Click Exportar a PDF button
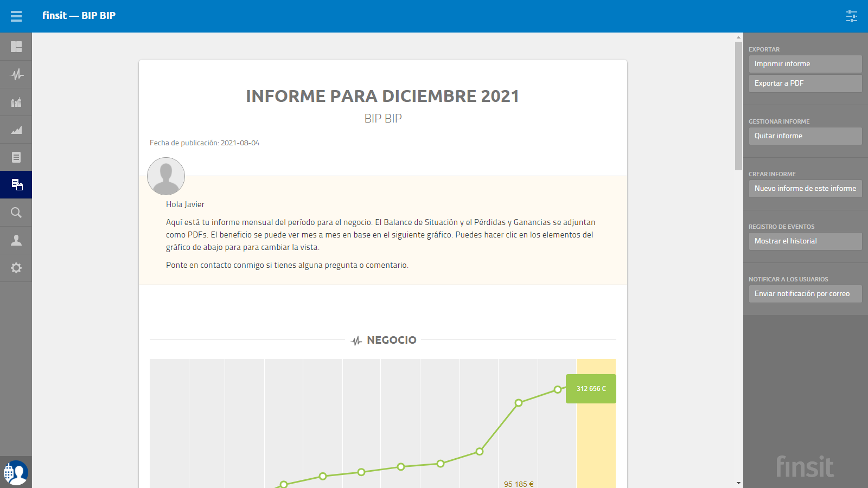The height and width of the screenshot is (488, 868). (x=805, y=84)
